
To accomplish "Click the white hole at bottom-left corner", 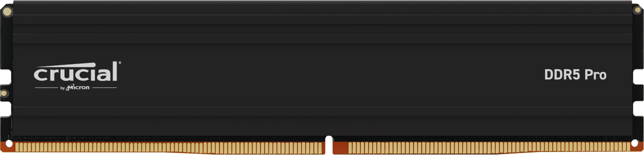I will coord(9,144).
